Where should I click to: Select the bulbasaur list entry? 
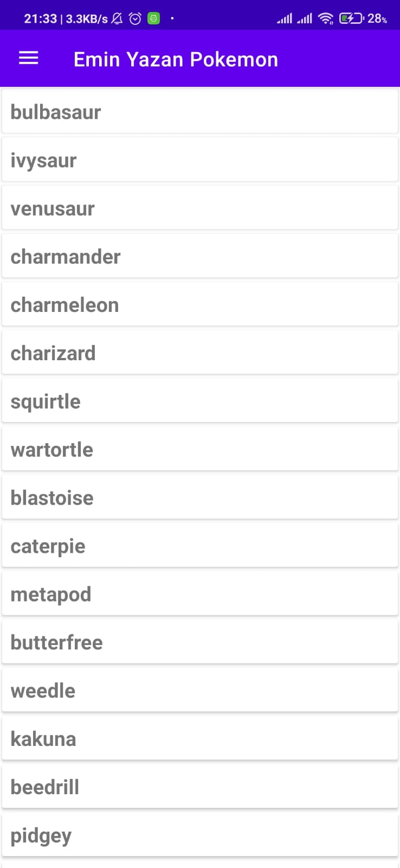(200, 111)
